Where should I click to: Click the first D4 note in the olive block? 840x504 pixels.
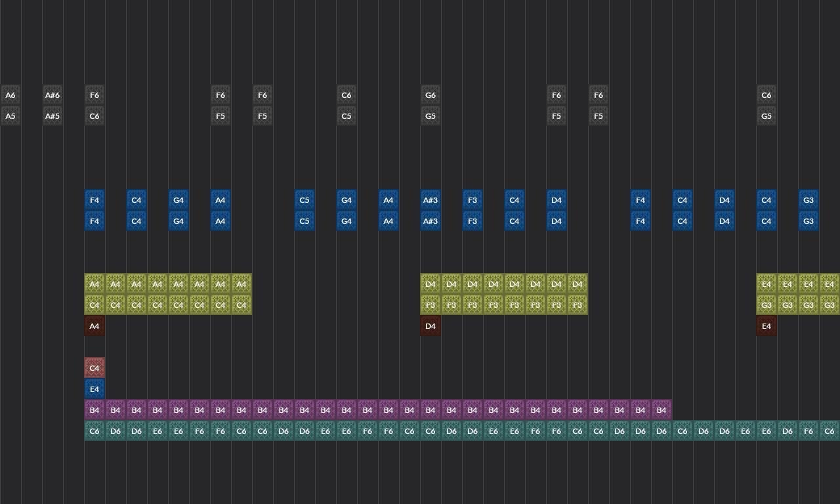tap(430, 283)
